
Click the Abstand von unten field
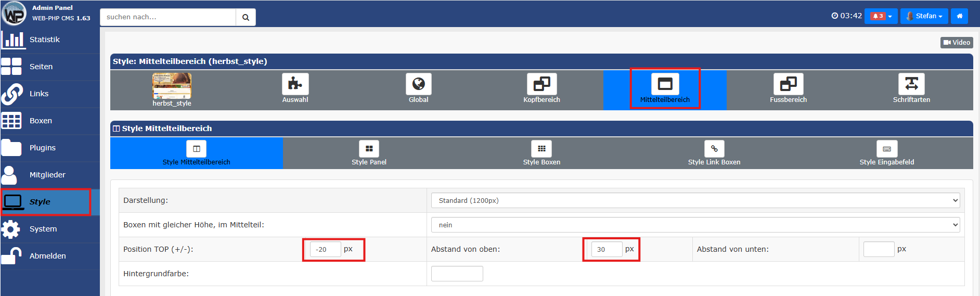[879, 249]
